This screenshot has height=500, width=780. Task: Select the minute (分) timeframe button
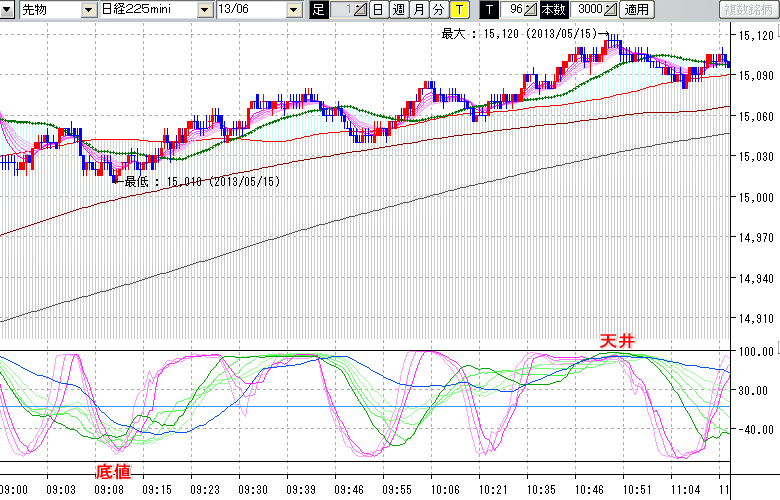pyautogui.click(x=438, y=10)
